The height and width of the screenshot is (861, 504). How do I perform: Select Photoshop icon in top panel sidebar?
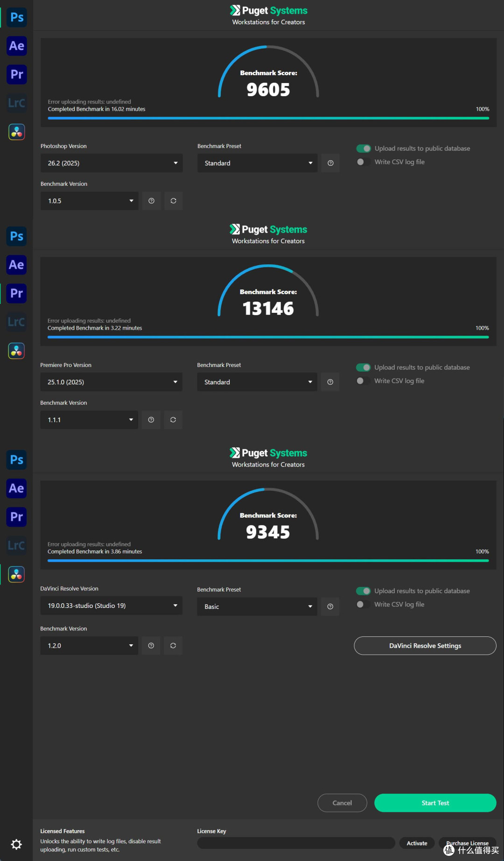coord(17,17)
